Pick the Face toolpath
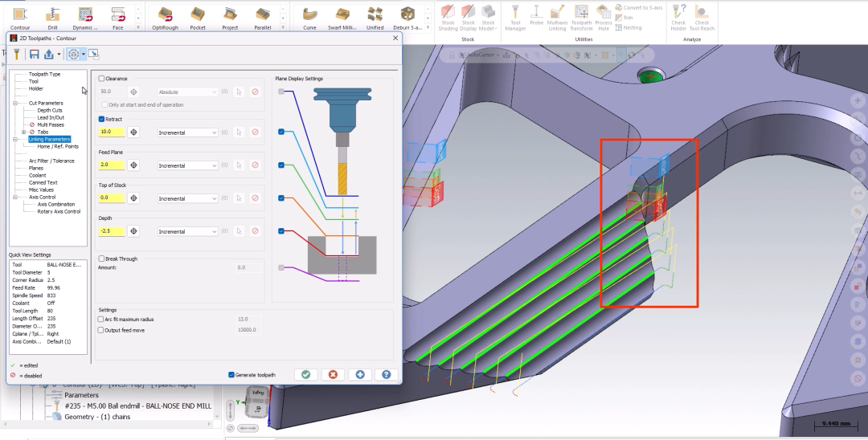 click(x=118, y=17)
